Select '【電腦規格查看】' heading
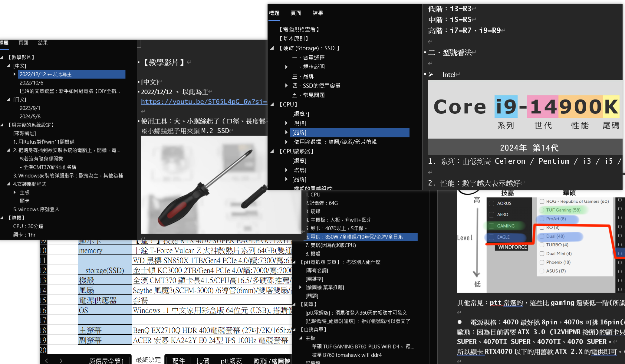Viewport: 625px width, 364px height. point(299,29)
